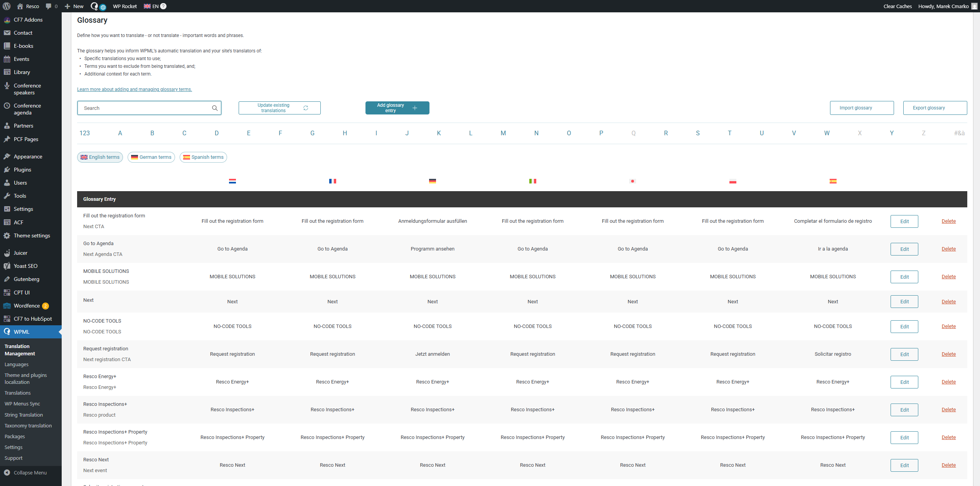Click the help question mark next to EN

[x=163, y=6]
